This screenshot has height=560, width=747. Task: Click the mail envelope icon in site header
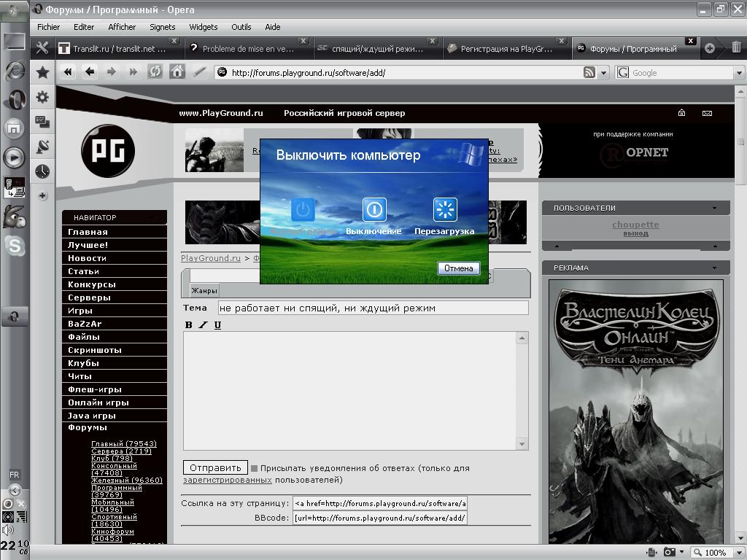(x=707, y=113)
